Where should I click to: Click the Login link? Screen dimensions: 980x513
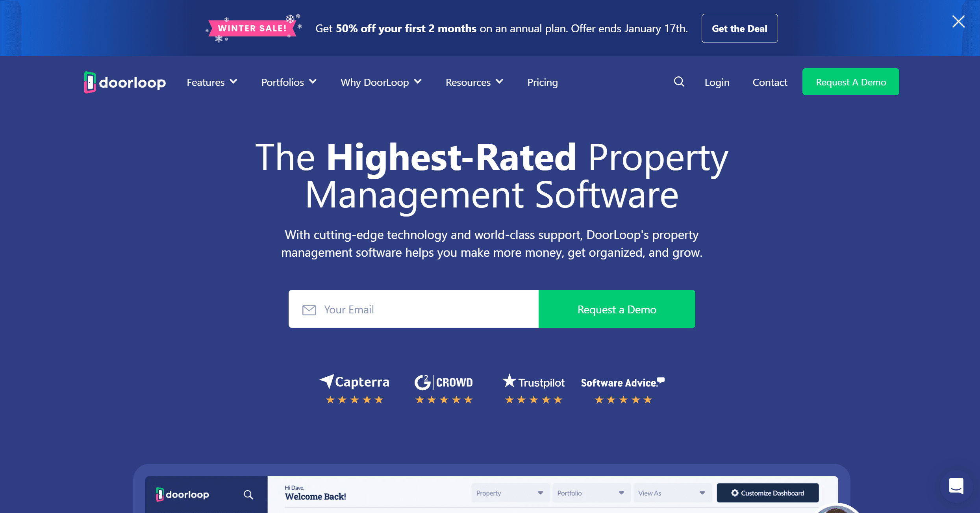tap(717, 82)
